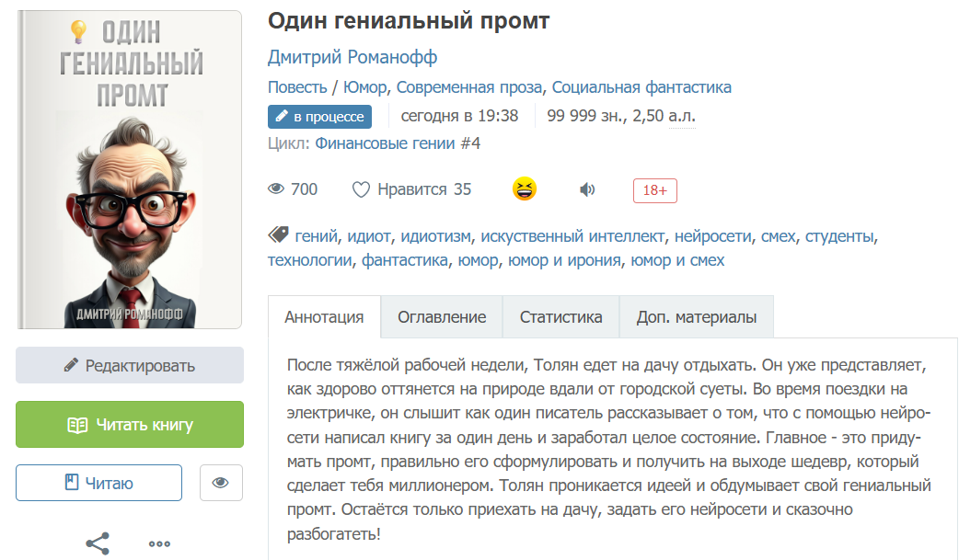Click the laughing emoji reaction icon

pos(525,189)
